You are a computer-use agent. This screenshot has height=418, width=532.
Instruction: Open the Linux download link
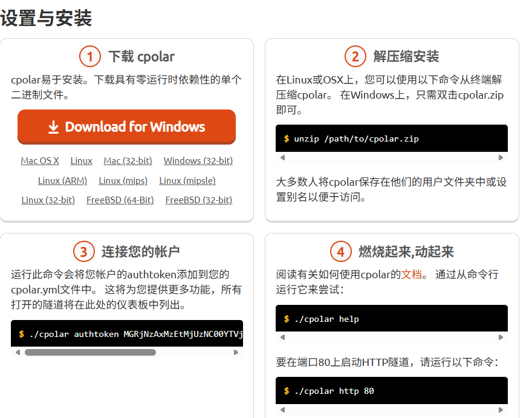pyautogui.click(x=82, y=161)
